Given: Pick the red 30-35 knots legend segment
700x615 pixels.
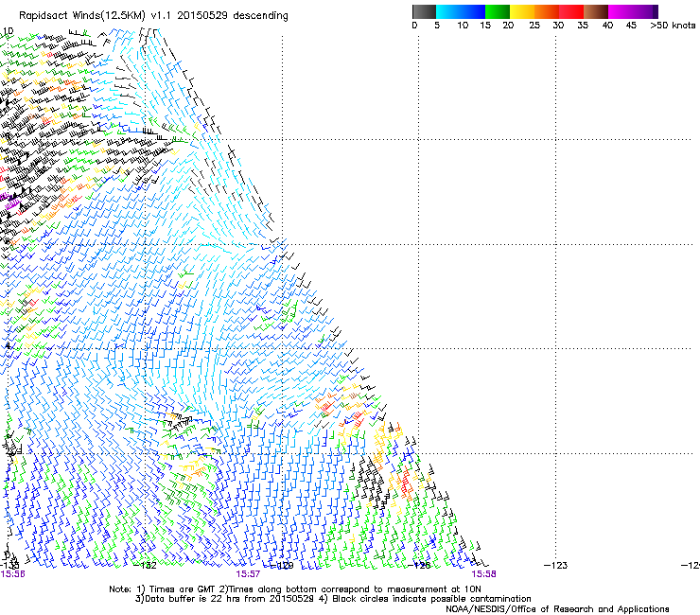Looking at the screenshot, I should (x=571, y=11).
